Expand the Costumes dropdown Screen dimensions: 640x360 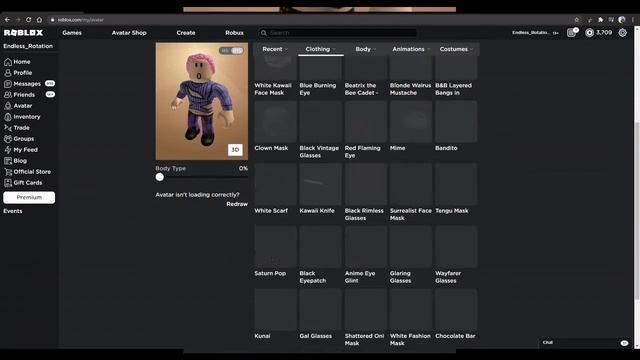tap(456, 49)
